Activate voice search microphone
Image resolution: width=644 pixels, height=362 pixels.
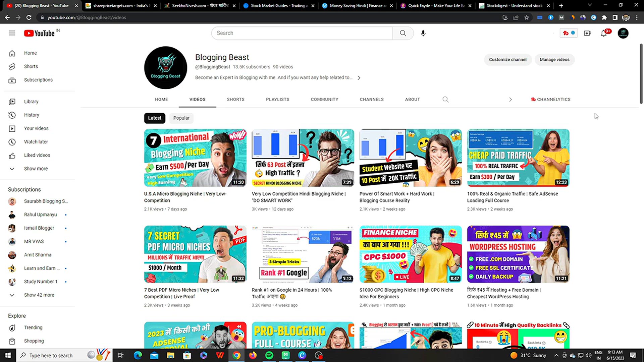pos(423,33)
